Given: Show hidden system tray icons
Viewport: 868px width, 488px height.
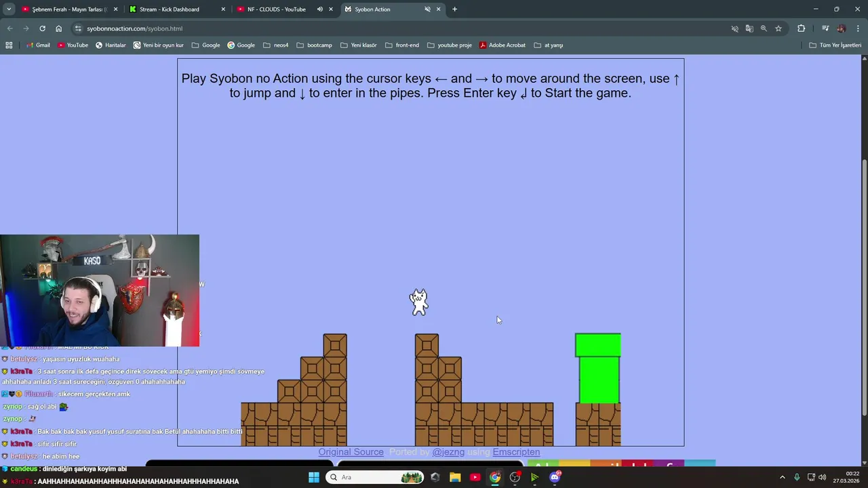Looking at the screenshot, I should pos(782,477).
